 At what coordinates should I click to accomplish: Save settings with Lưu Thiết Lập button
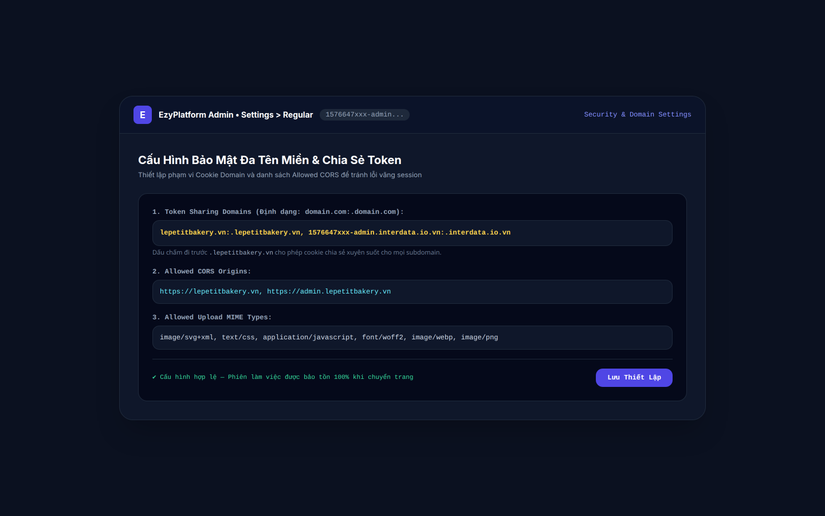(x=633, y=378)
